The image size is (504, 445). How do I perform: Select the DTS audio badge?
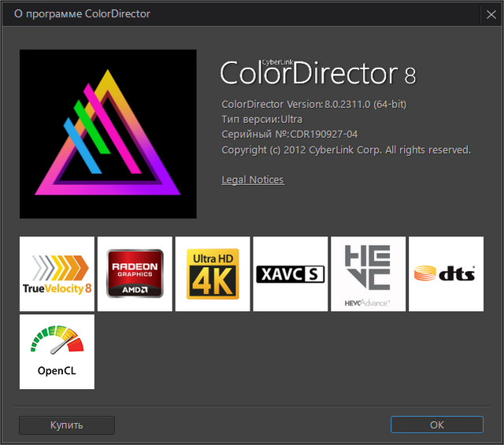(446, 273)
